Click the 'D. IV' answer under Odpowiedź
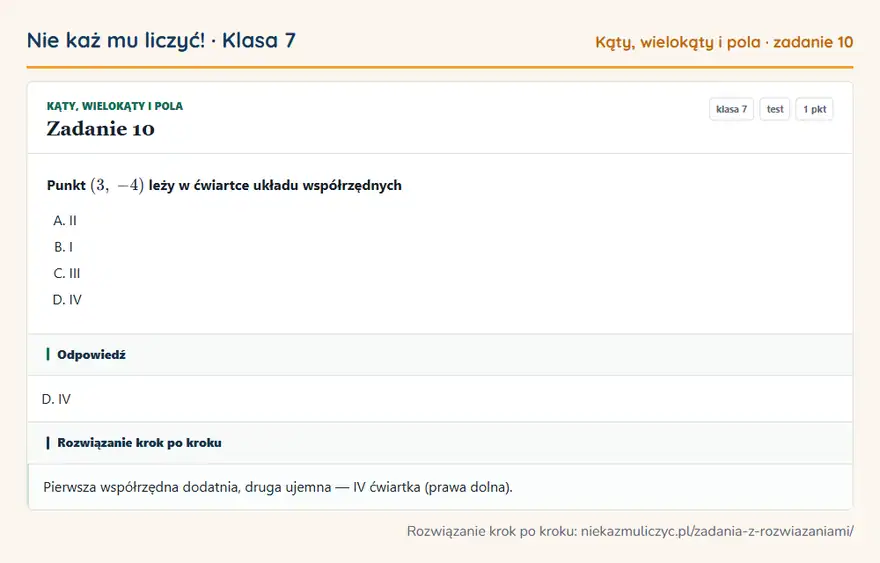The height and width of the screenshot is (563, 880). (x=56, y=399)
